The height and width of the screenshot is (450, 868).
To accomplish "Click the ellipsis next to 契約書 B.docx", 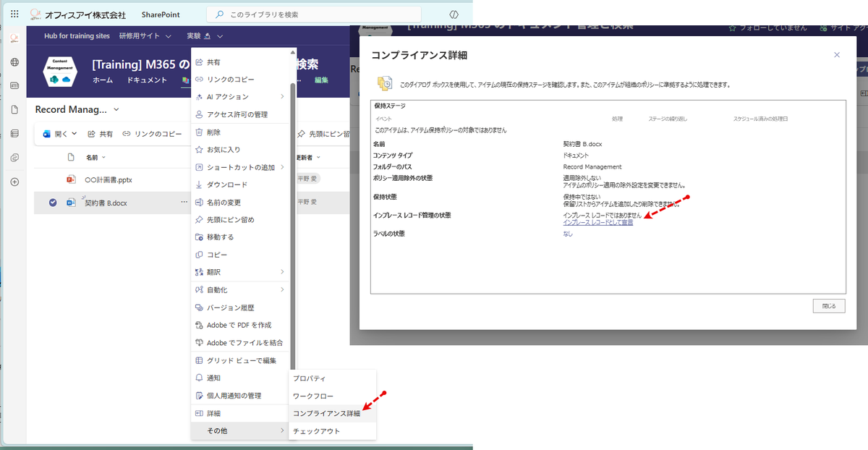I will [x=184, y=203].
